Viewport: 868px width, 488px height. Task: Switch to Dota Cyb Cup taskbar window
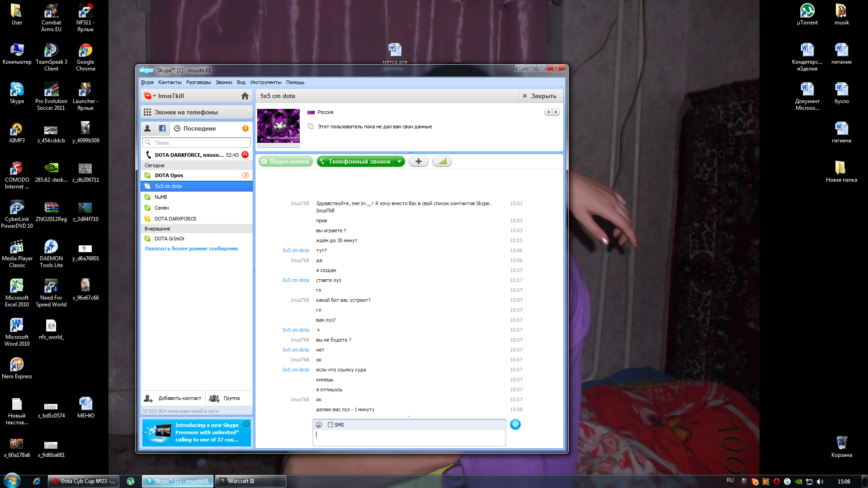tap(84, 481)
